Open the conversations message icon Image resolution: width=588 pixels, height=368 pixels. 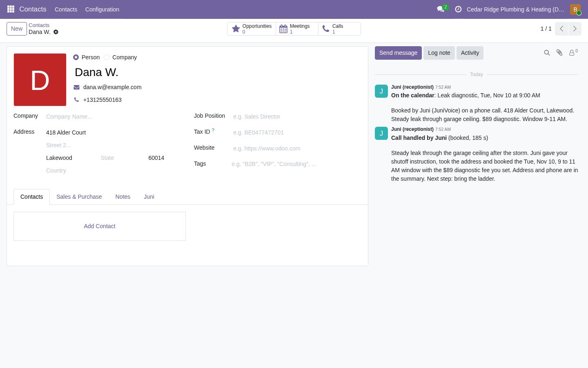click(441, 9)
